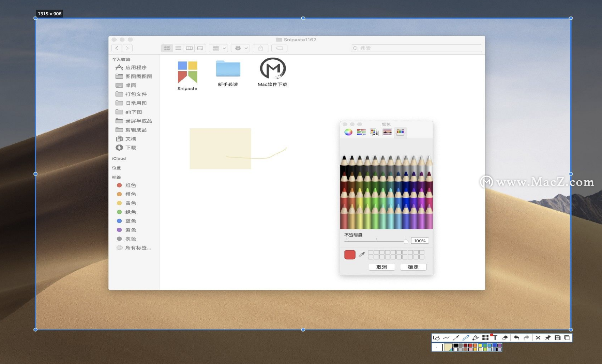Activate the eyedropper in color panel

(362, 255)
